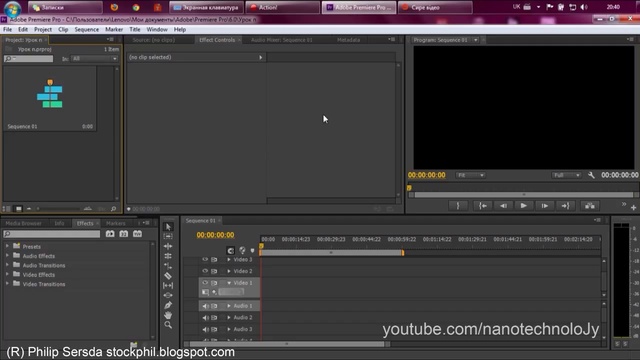Select the Pen tool
The width and height of the screenshot is (640, 360).
[x=168, y=305]
